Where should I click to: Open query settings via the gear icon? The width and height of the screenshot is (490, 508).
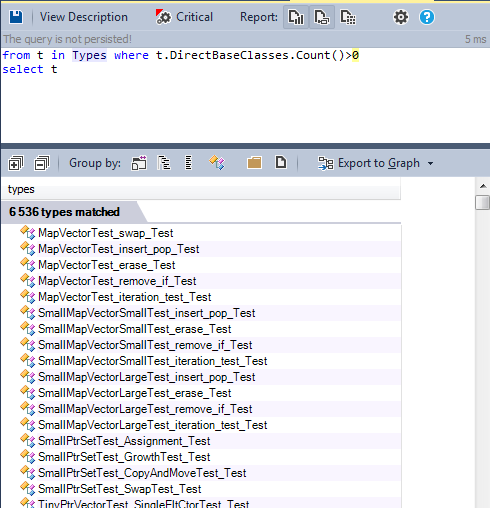click(401, 17)
